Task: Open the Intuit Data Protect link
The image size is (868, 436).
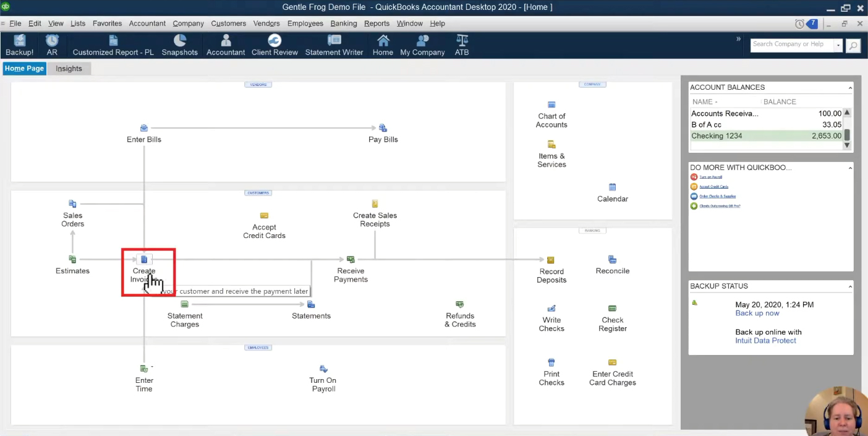Action: click(765, 341)
